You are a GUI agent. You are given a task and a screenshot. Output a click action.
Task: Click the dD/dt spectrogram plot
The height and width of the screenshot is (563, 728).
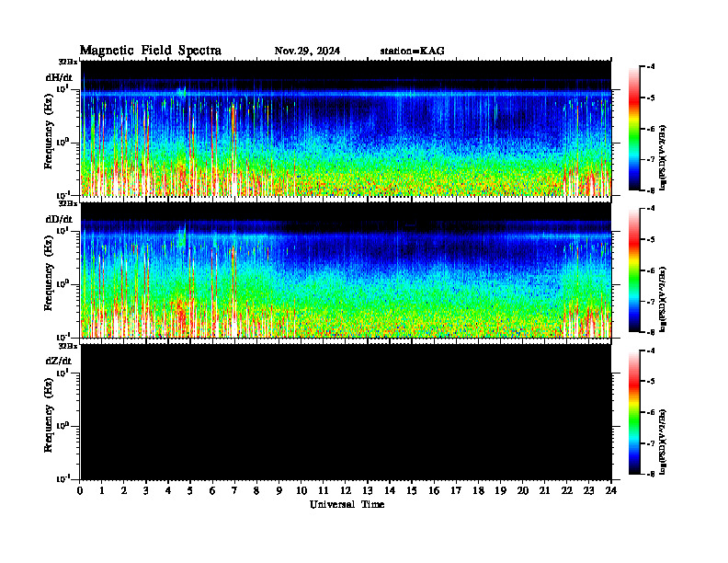[346, 270]
